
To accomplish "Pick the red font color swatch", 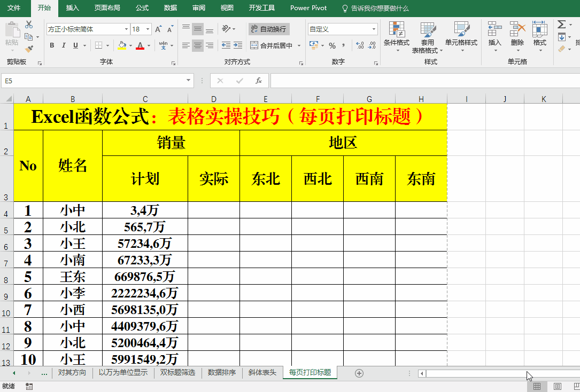I will tap(139, 49).
